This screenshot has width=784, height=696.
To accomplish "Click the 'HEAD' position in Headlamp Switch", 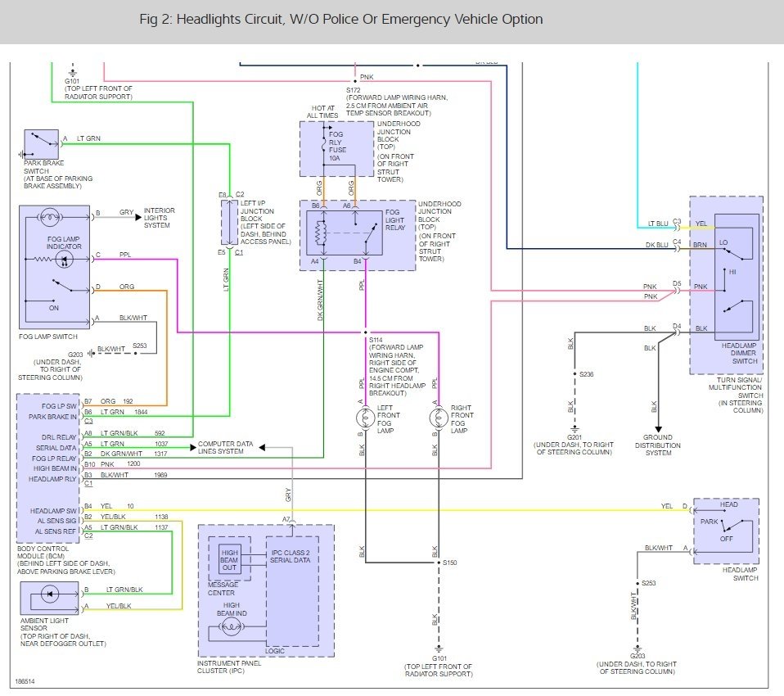I will click(728, 504).
